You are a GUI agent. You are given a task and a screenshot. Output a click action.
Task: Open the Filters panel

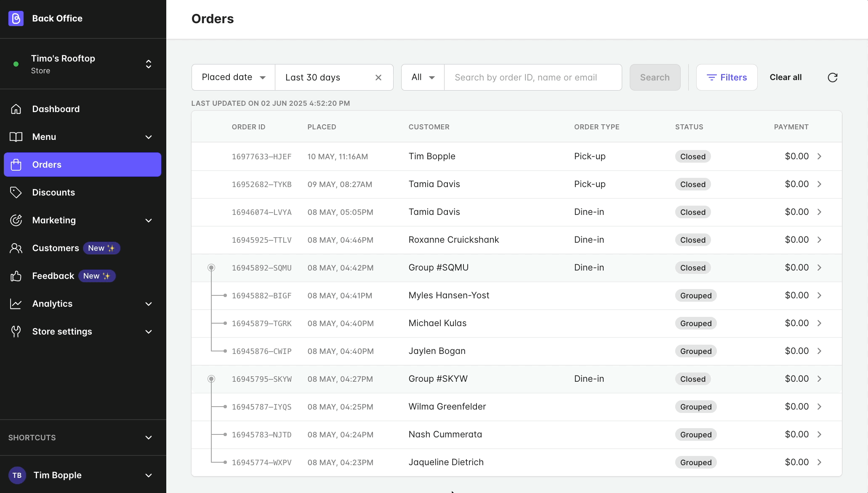pyautogui.click(x=727, y=78)
